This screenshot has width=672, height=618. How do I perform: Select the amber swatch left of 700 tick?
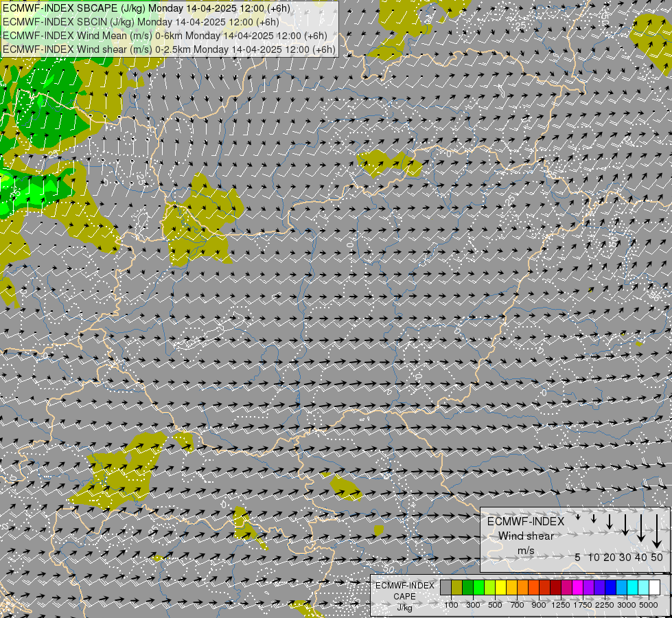coord(511,587)
